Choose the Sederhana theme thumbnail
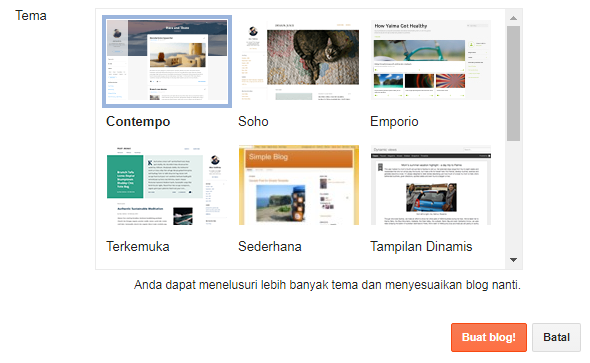This screenshot has height=363, width=590. 299,185
